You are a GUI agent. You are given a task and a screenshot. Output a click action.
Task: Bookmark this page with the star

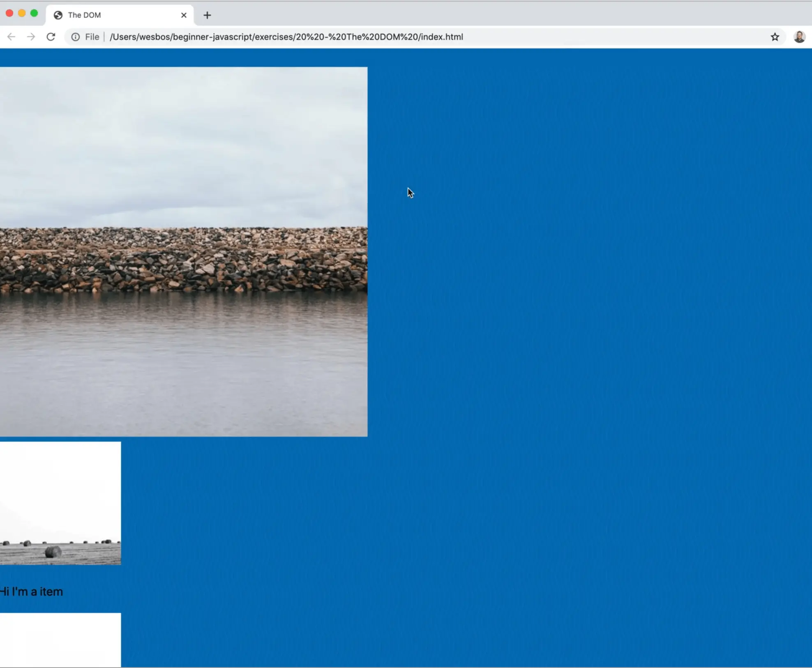point(775,37)
